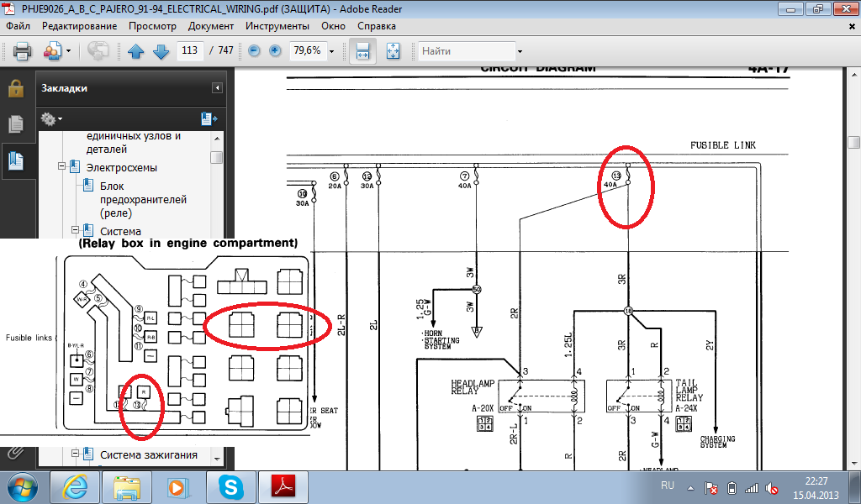Click the document vertical scrollbar thumb
This screenshot has width=861, height=504.
pyautogui.click(x=854, y=142)
